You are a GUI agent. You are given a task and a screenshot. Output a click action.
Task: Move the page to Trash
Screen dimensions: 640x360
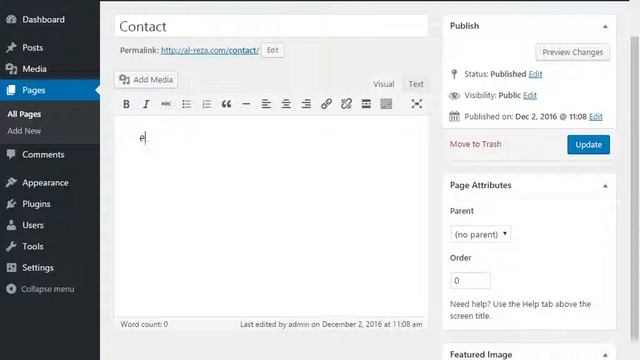tap(476, 144)
